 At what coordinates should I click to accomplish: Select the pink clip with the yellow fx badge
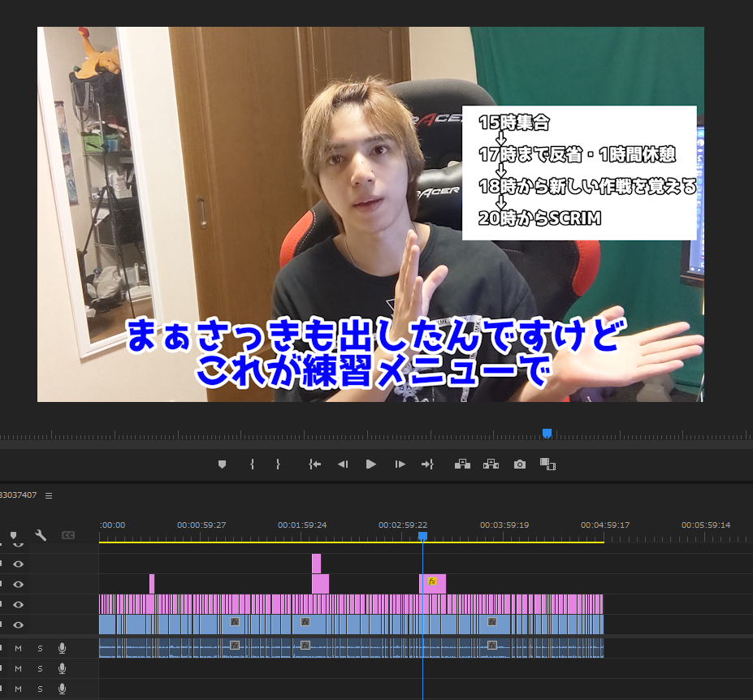433,584
